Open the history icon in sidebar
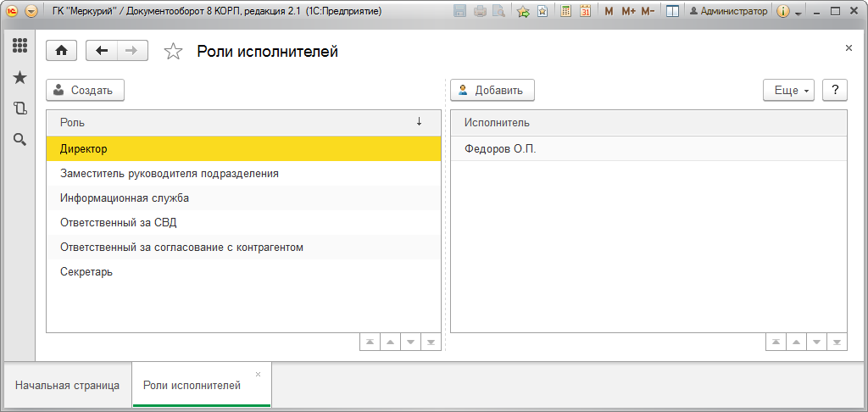The width and height of the screenshot is (868, 412). (x=20, y=109)
